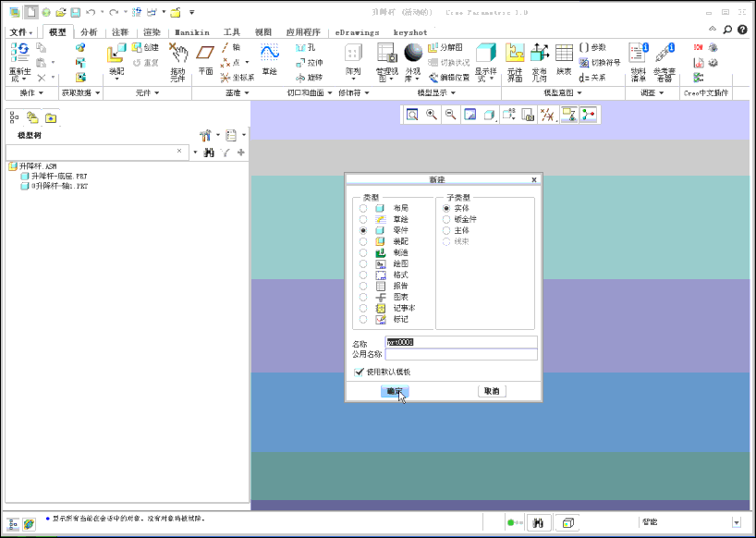Click the model tree search field
Image resolution: width=756 pixels, height=538 pixels.
[96, 152]
